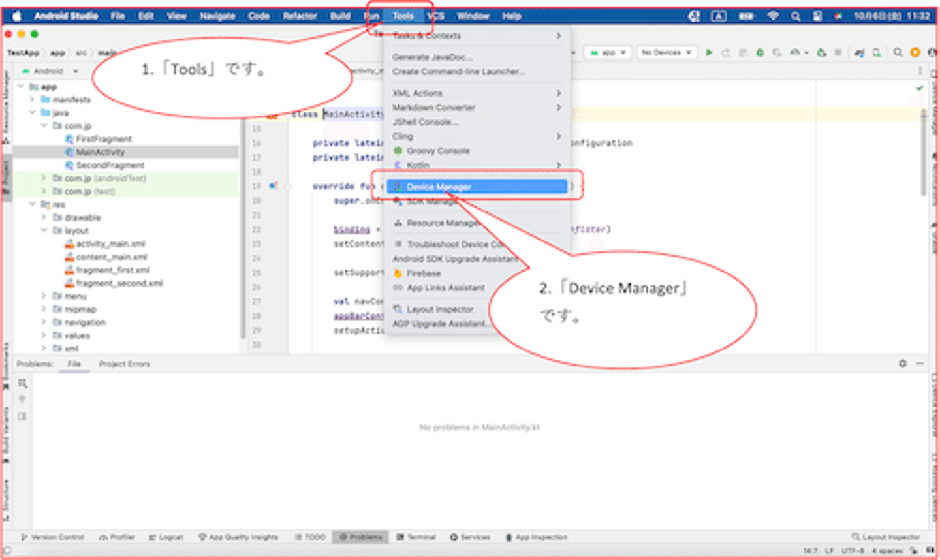Expand the manifests folder
The width and height of the screenshot is (940, 560).
click(x=32, y=100)
